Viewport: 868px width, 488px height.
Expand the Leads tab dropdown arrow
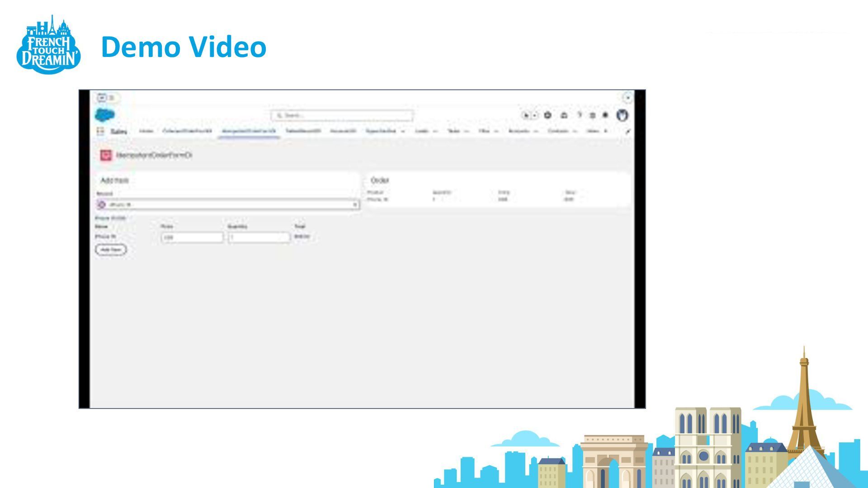[x=435, y=131]
